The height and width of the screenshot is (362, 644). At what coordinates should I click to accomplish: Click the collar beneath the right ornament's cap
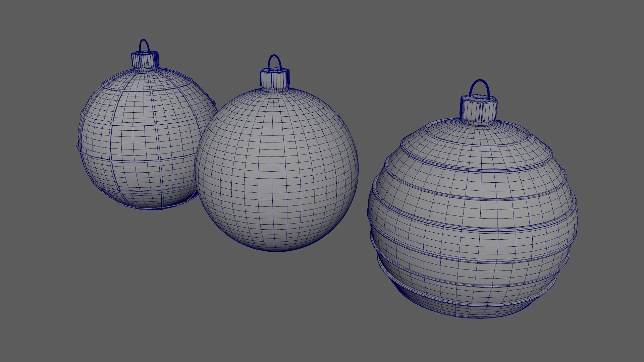(477, 122)
